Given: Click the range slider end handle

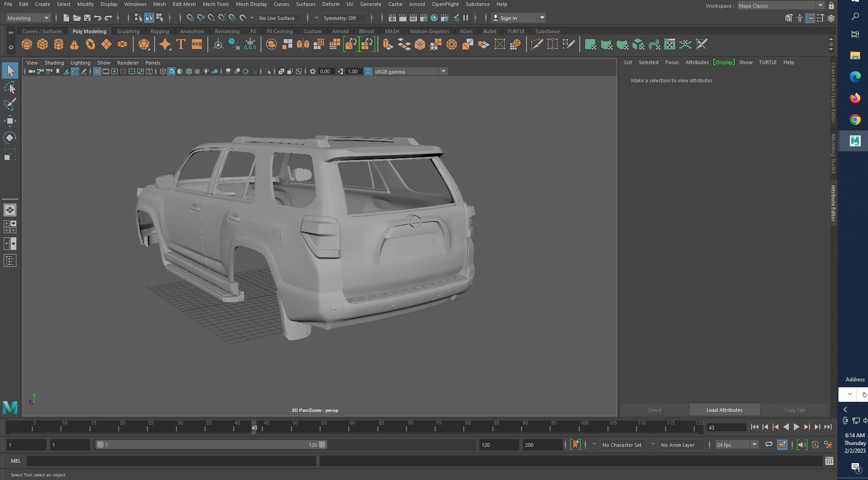Looking at the screenshot, I should pos(322,445).
